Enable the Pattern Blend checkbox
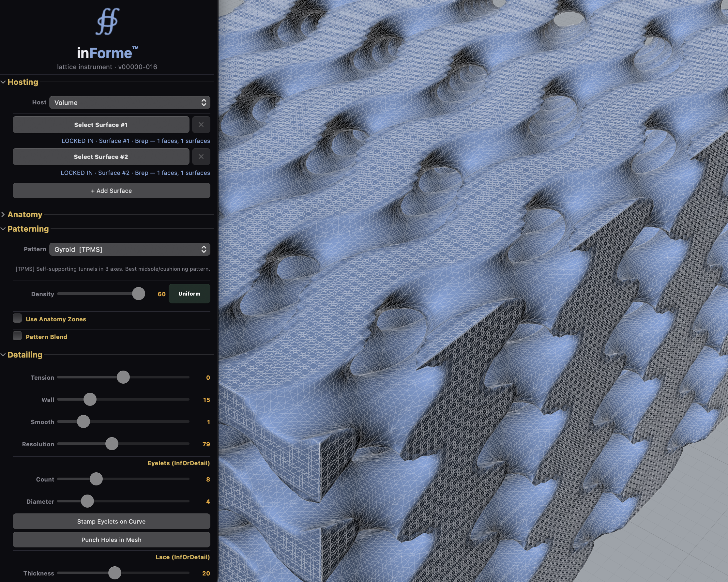The image size is (728, 582). (17, 335)
